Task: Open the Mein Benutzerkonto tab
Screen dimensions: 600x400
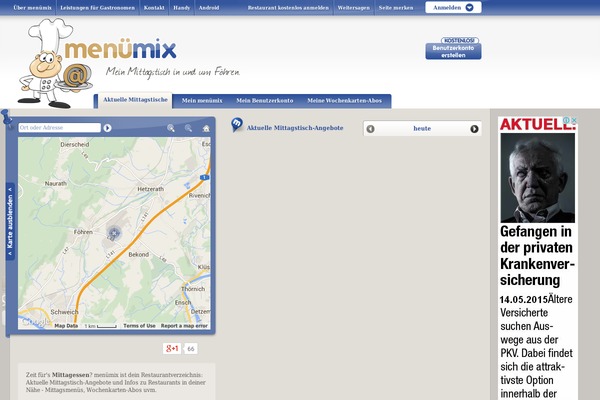Action: pos(264,101)
